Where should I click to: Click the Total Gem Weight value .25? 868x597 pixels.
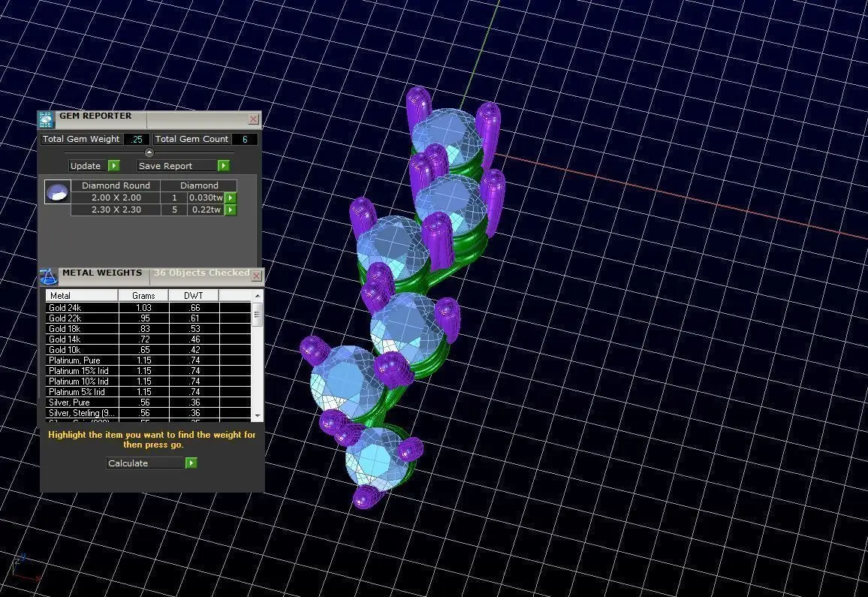136,139
